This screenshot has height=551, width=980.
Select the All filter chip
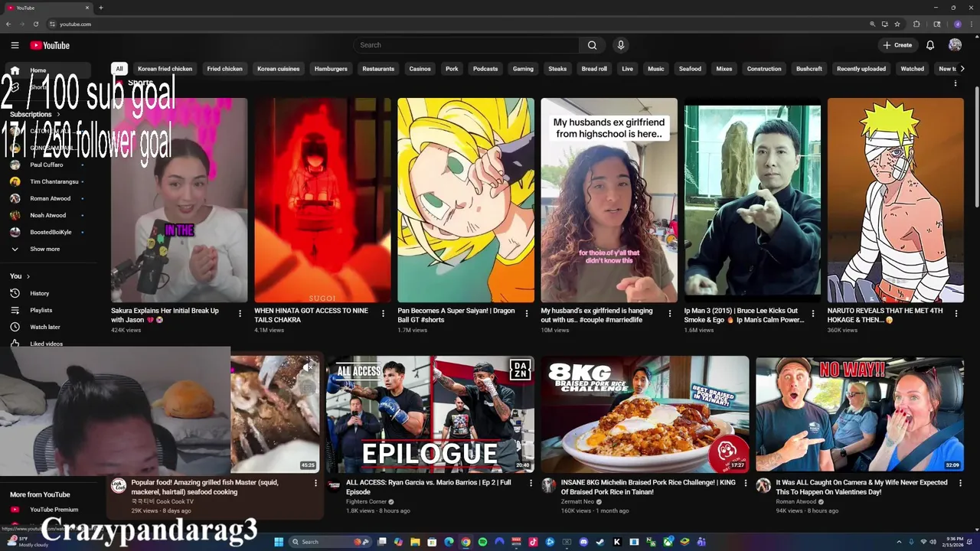(x=119, y=69)
